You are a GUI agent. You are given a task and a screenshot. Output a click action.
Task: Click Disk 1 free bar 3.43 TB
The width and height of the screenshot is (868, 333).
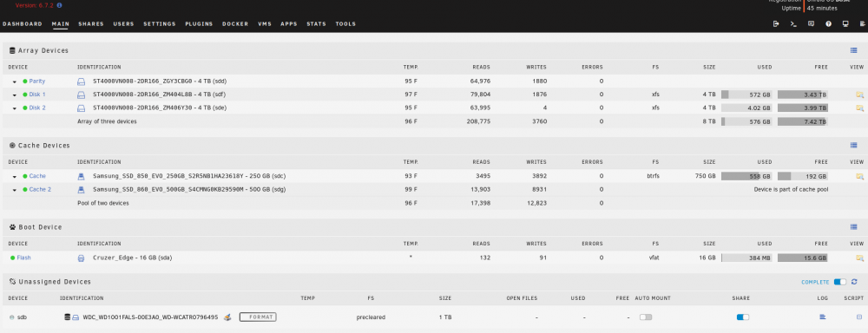coord(803,95)
